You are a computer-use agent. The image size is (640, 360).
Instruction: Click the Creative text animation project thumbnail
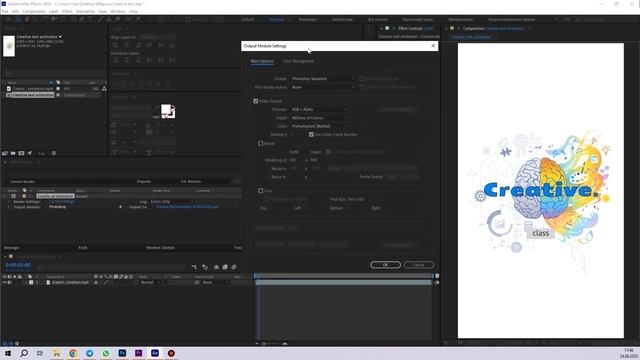click(9, 46)
